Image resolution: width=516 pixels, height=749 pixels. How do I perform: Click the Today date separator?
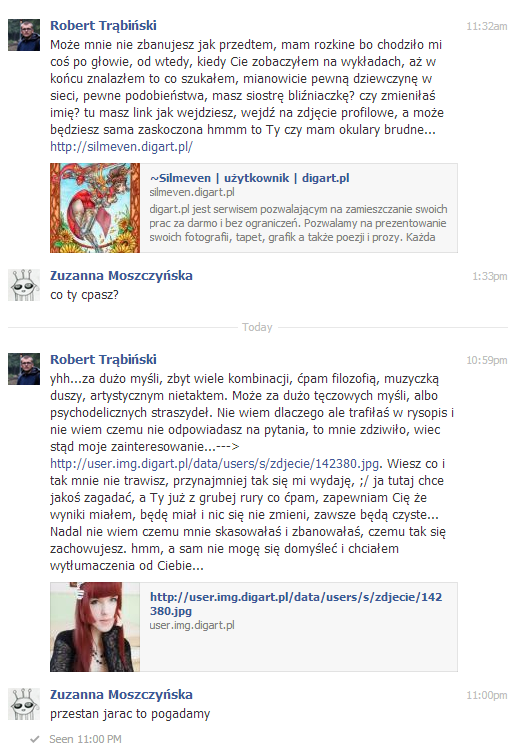tap(257, 327)
